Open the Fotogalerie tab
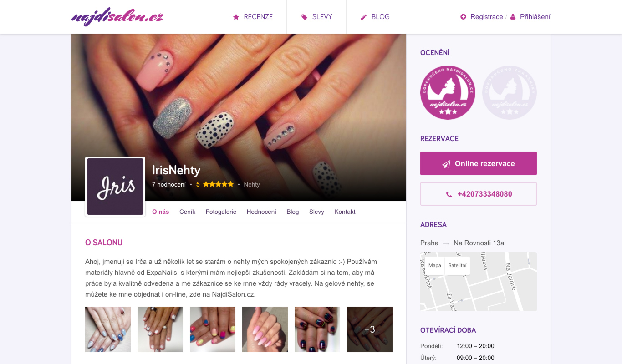Image resolution: width=622 pixels, height=364 pixels. pos(221,212)
